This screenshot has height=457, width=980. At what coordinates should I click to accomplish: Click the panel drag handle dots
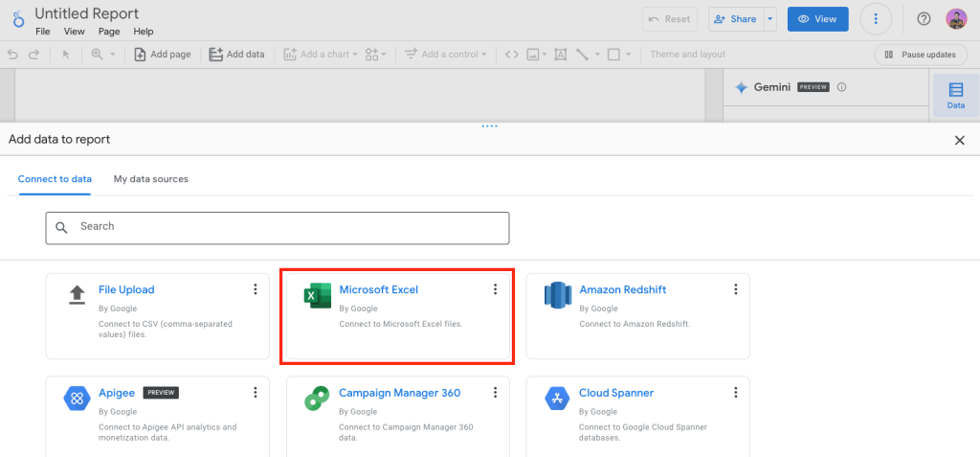489,126
